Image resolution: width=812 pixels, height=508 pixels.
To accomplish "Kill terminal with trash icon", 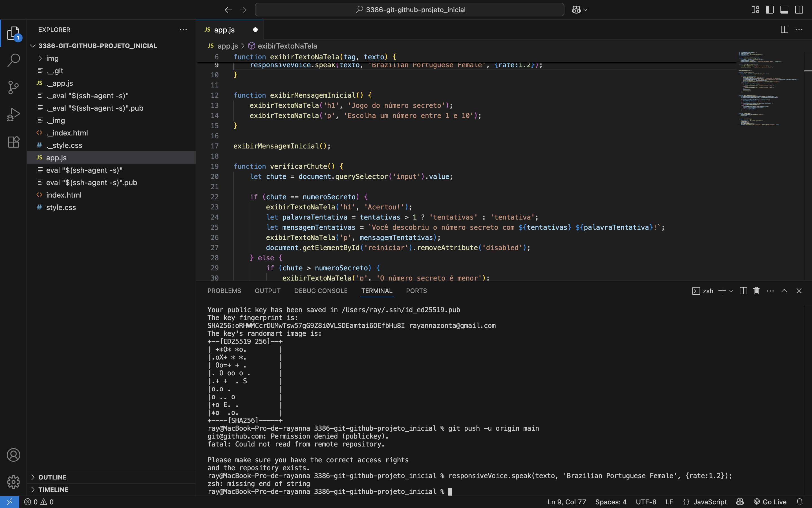I will (756, 291).
